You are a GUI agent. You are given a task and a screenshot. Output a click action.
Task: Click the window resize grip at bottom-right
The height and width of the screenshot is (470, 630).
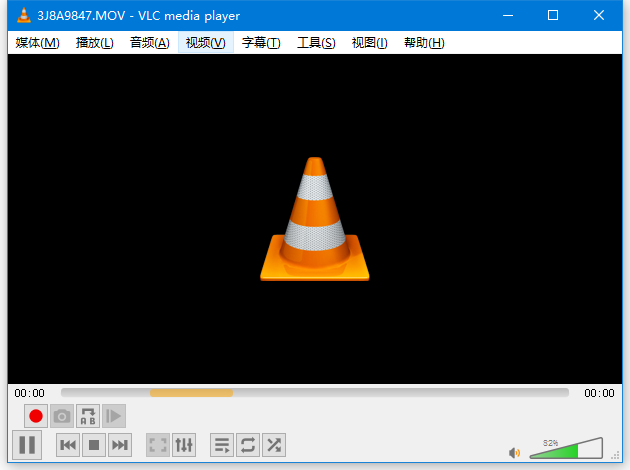coord(615,455)
